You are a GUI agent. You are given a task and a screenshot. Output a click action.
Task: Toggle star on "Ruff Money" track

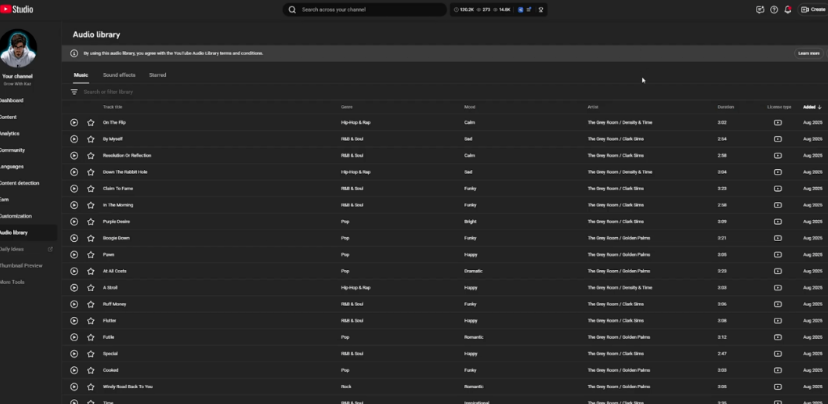pos(90,303)
